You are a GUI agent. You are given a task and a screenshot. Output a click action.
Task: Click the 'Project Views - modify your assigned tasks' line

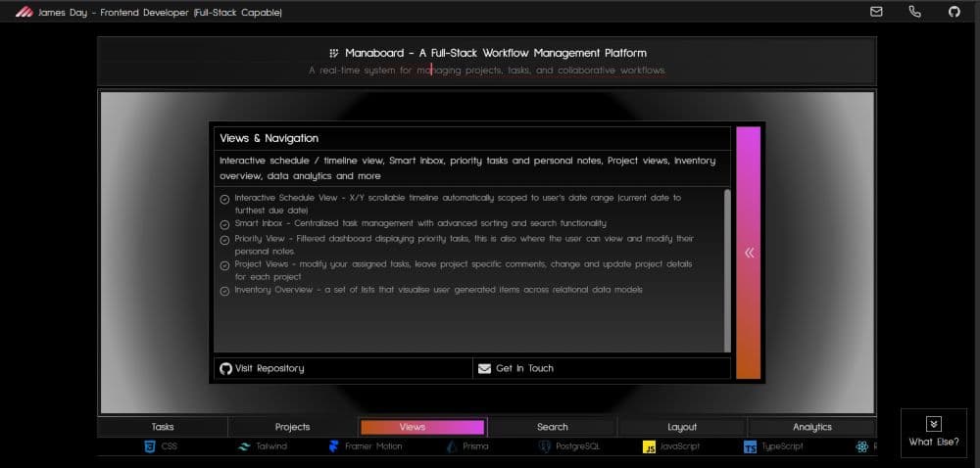(464, 270)
